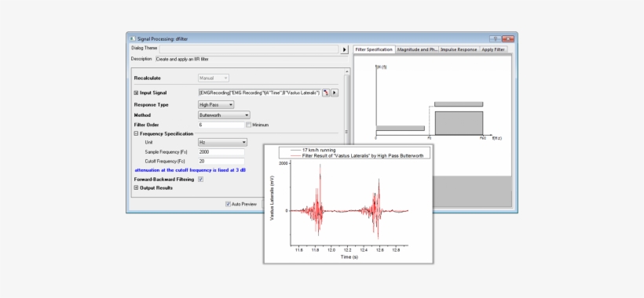Click the Cutoff Frequency (Fc) field
This screenshot has height=298, width=644.
point(221,161)
